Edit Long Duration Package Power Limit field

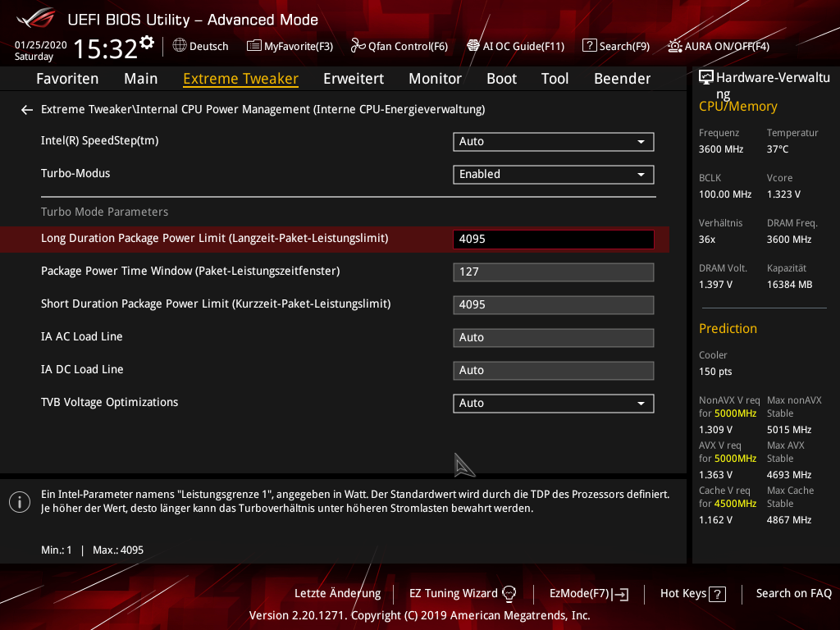[x=554, y=239]
